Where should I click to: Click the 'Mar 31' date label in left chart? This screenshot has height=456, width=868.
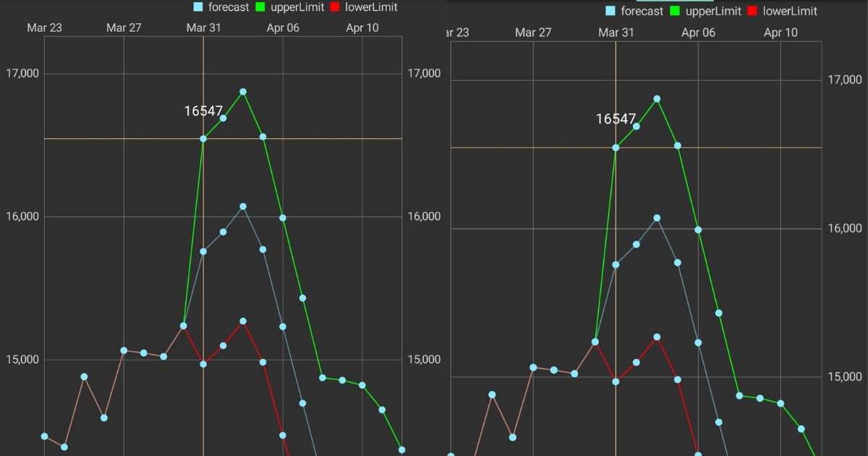tap(203, 28)
